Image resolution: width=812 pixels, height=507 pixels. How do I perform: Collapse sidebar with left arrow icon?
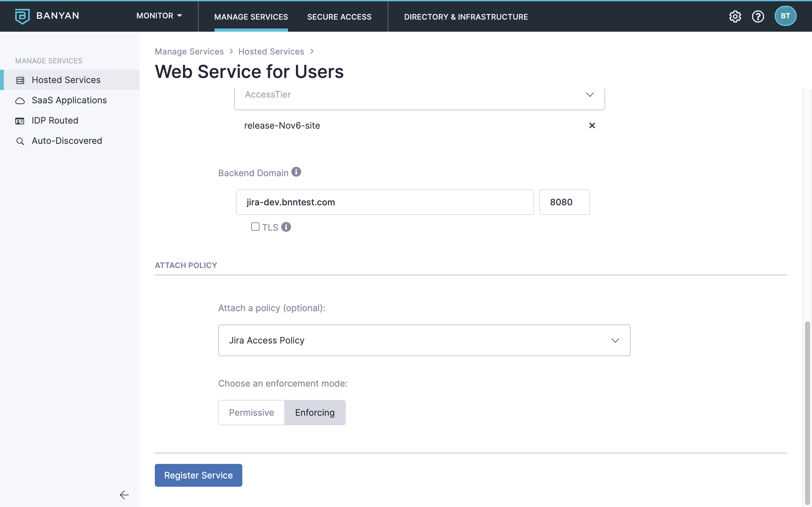pos(124,495)
